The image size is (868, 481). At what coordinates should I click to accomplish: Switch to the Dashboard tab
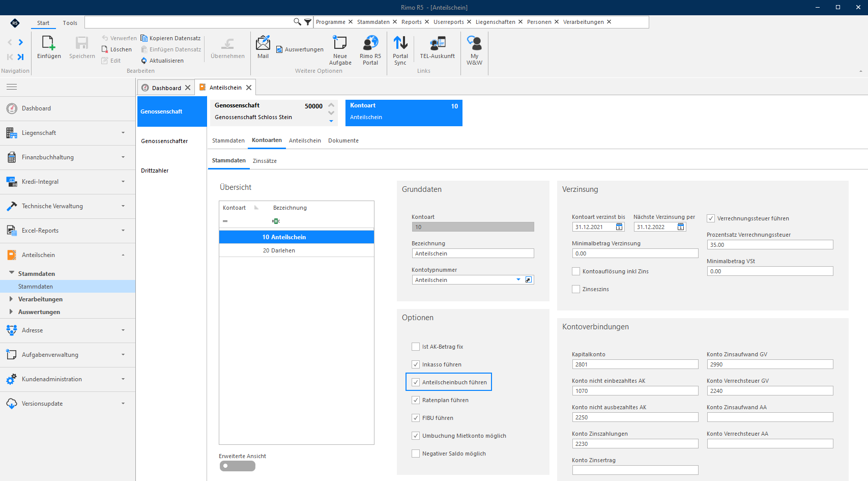[x=166, y=88]
